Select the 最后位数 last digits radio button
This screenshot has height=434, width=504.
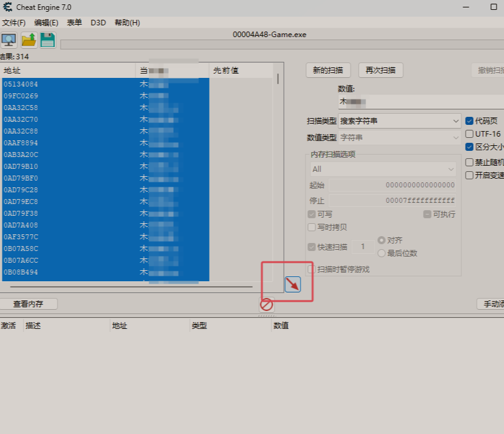pos(382,253)
